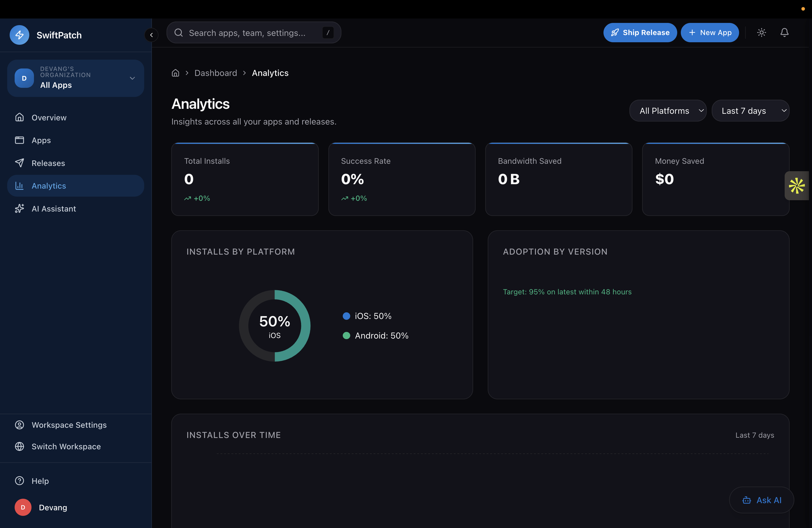The height and width of the screenshot is (528, 812).
Task: Open the yellow asterisk side widget
Action: [797, 186]
